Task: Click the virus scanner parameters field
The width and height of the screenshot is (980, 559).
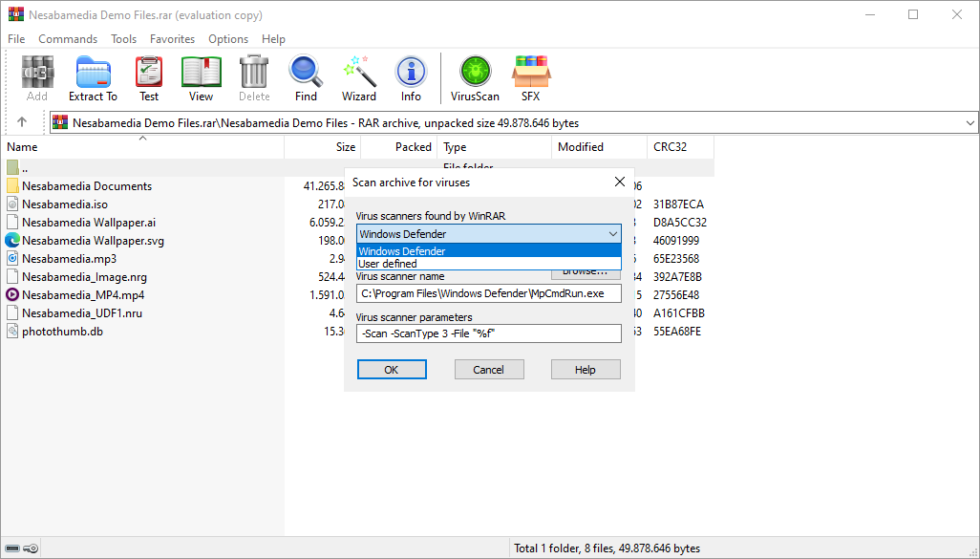Action: (488, 333)
